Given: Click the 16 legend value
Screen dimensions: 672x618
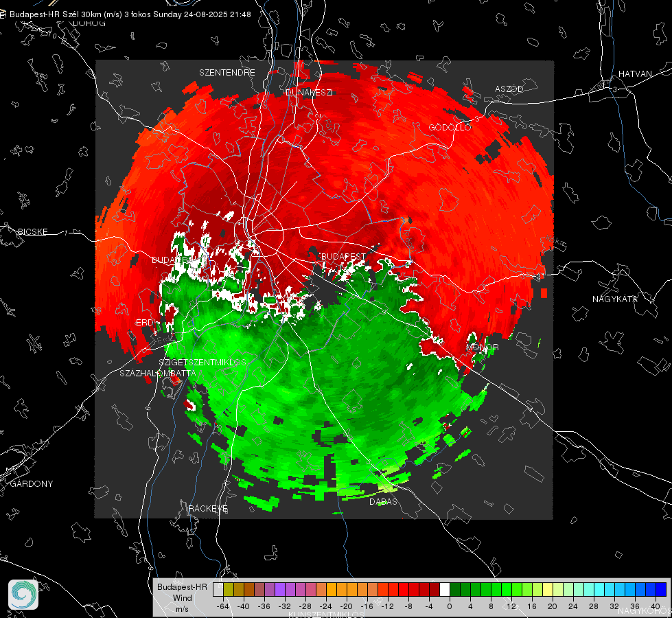Looking at the screenshot, I should [x=532, y=606].
